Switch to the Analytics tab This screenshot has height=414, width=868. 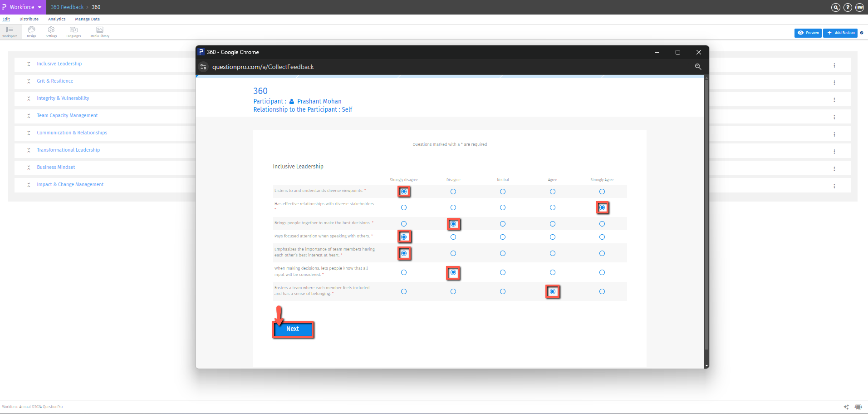(57, 19)
